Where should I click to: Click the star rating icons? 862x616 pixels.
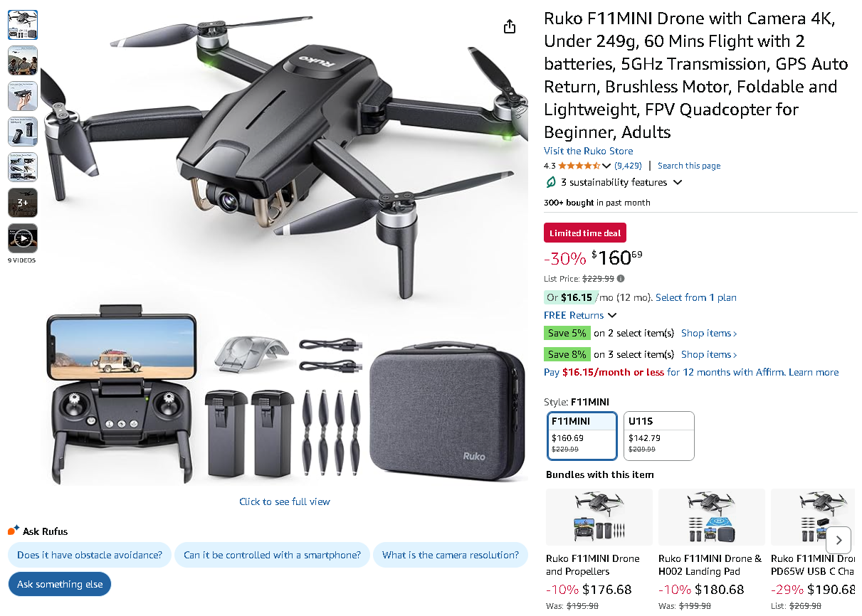579,166
